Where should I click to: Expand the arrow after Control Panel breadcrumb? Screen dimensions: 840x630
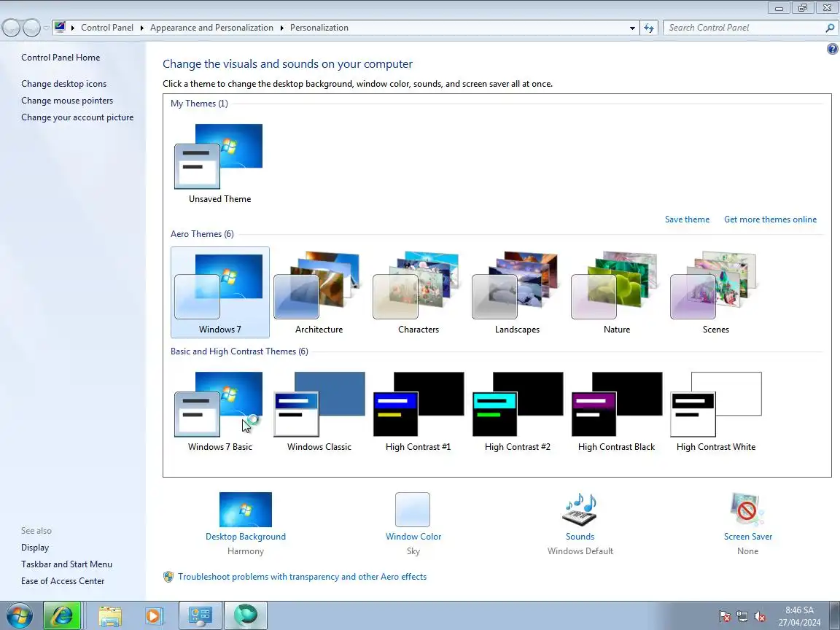[x=142, y=28]
